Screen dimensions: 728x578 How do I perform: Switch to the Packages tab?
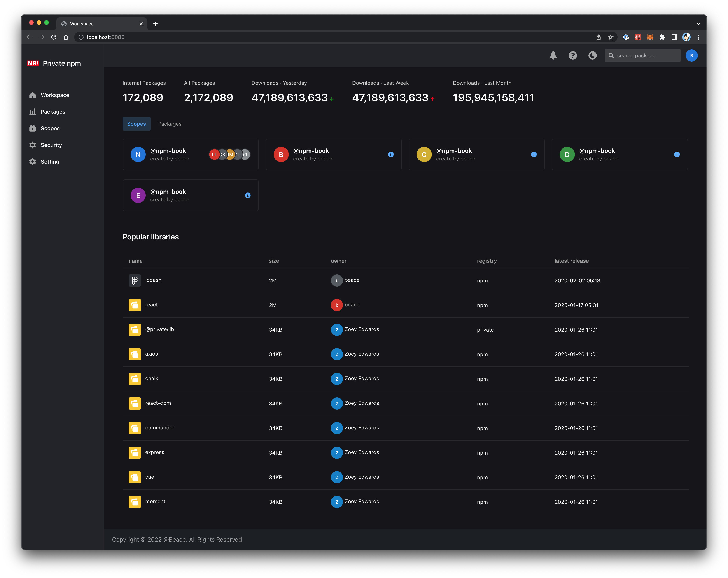(x=170, y=124)
